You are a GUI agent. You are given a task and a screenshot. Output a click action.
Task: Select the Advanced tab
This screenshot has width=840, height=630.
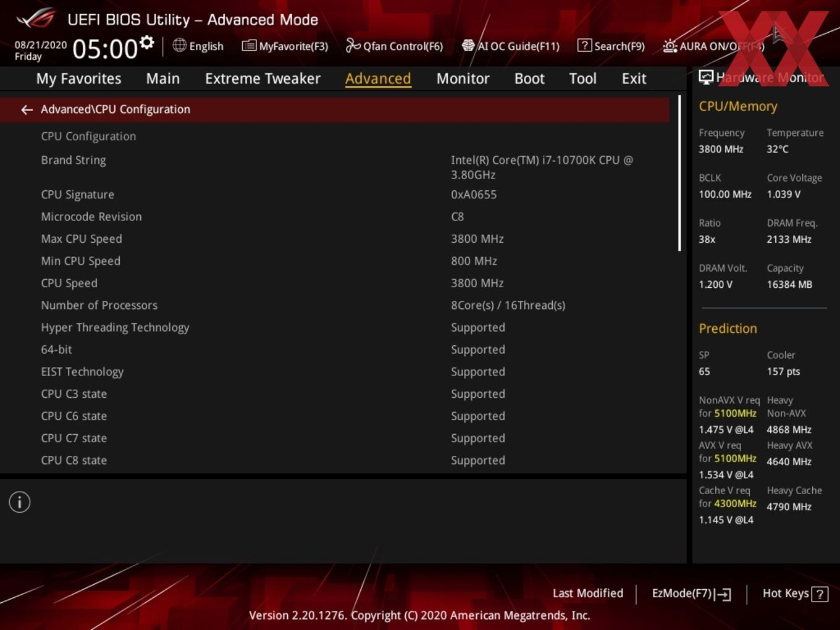point(378,78)
